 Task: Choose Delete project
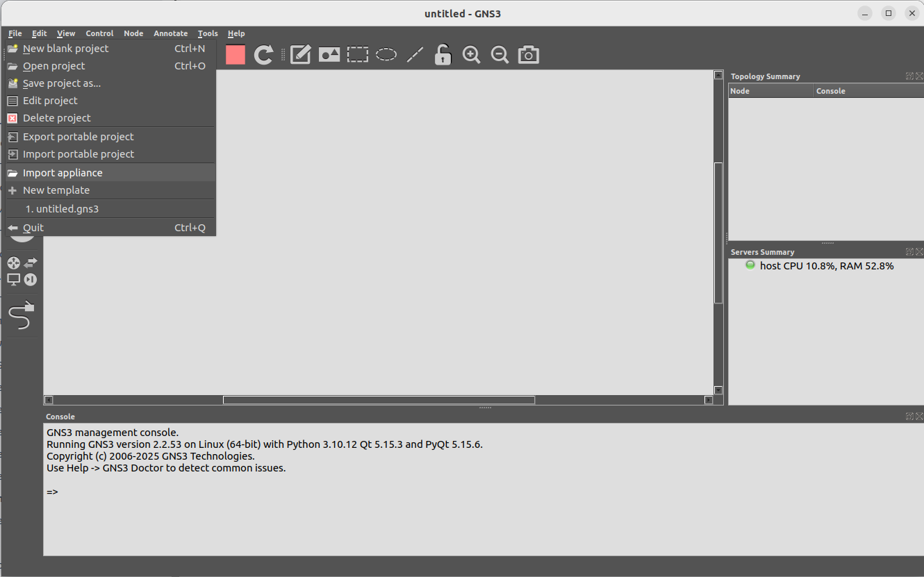coord(110,118)
